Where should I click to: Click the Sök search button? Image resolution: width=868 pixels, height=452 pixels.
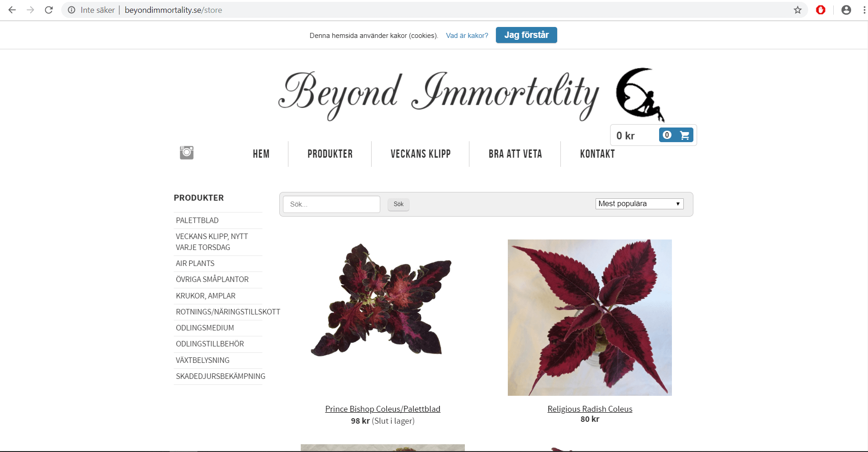click(x=399, y=204)
